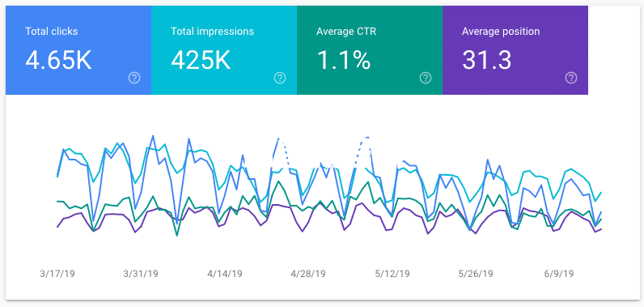The image size is (644, 307).
Task: Click the 3/17/19 date axis label
Action: point(58,274)
